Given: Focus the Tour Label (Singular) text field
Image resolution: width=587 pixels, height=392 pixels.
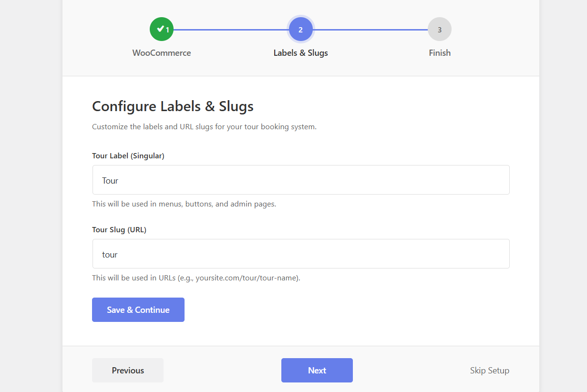Looking at the screenshot, I should (x=300, y=180).
